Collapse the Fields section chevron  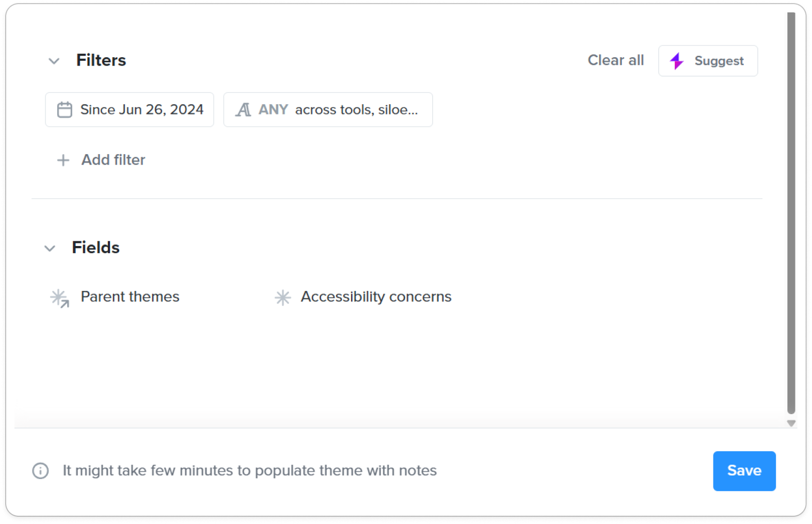click(x=50, y=248)
